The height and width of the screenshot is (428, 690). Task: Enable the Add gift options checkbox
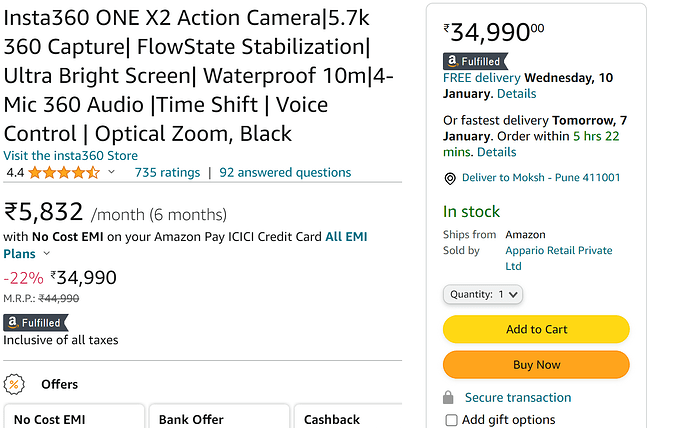point(452,420)
